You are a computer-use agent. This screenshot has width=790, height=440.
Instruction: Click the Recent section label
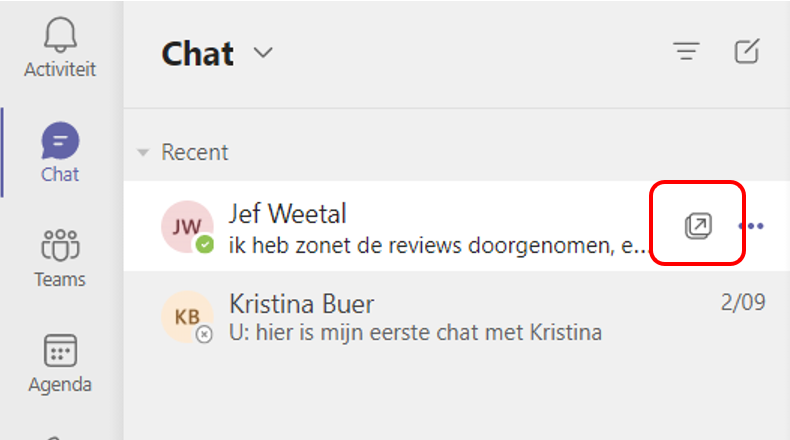click(194, 152)
